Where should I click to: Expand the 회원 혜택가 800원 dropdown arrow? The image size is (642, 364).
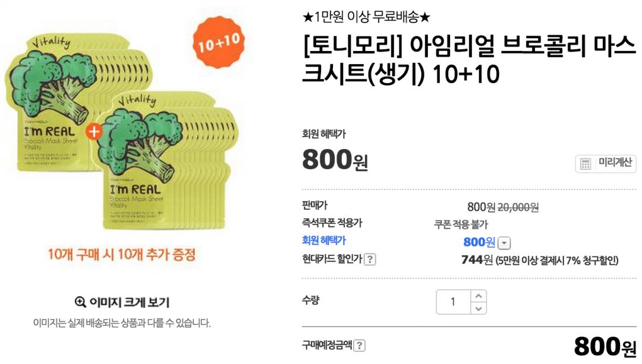504,243
